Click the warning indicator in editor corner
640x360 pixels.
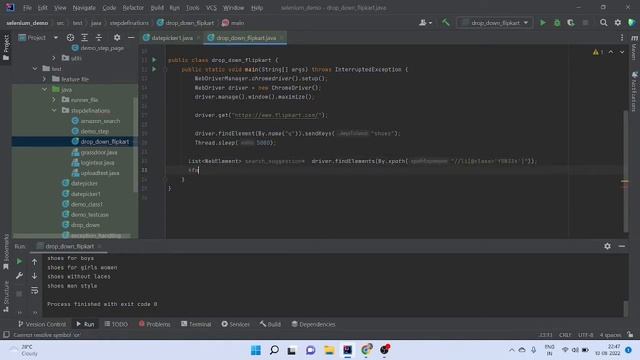(598, 52)
